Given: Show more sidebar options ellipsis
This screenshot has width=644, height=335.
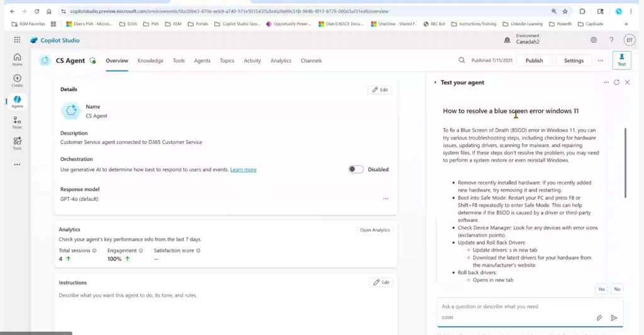Looking at the screenshot, I should [17, 164].
